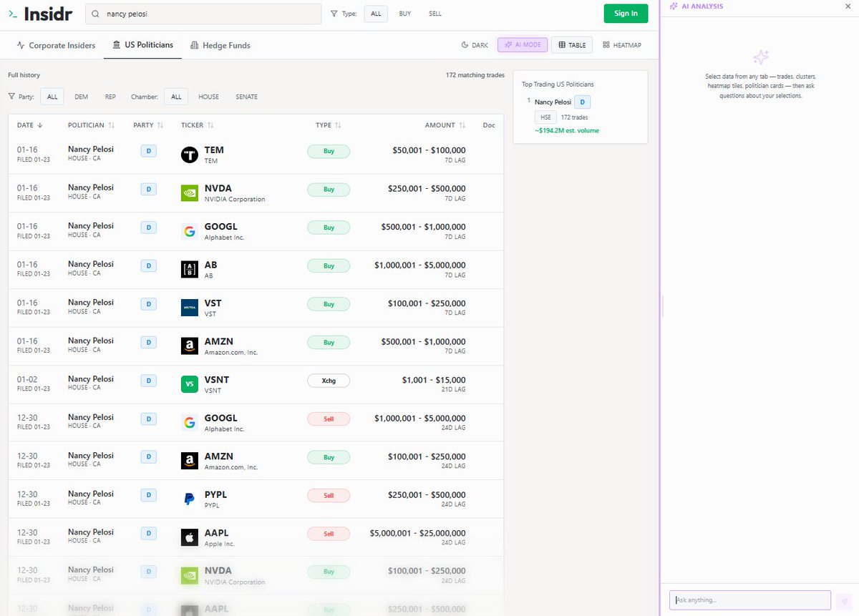Image resolution: width=859 pixels, height=616 pixels.
Task: Click the PYPL ticker logo
Action: coord(190,499)
